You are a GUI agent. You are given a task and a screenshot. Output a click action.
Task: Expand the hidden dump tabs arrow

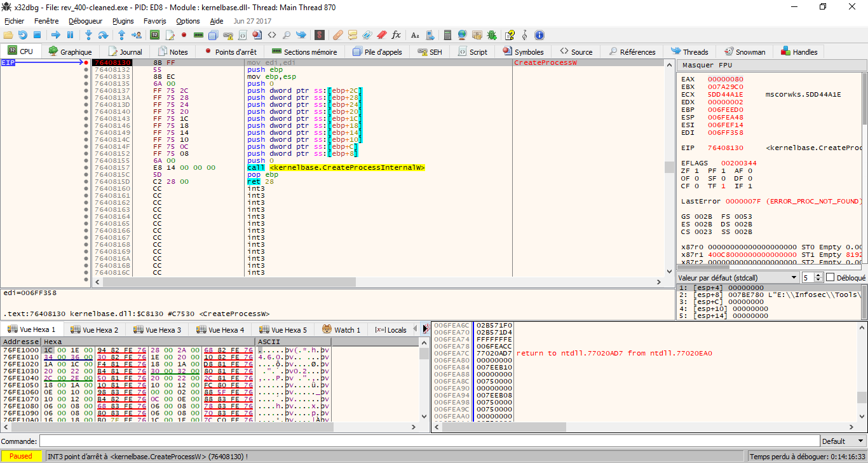425,329
